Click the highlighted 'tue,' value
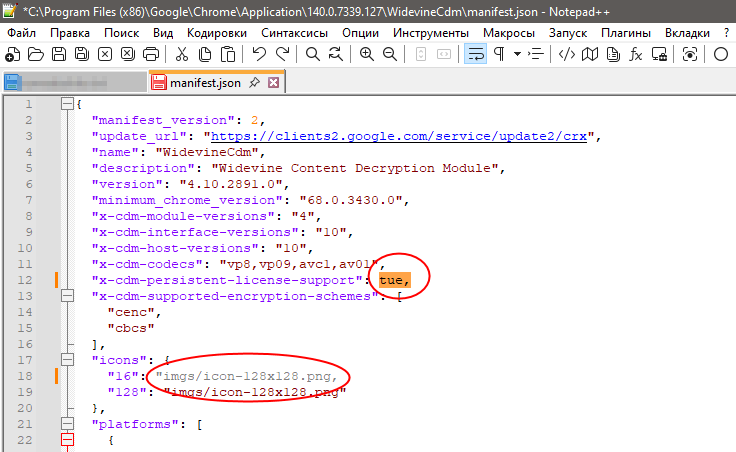The image size is (736, 452). coord(395,280)
